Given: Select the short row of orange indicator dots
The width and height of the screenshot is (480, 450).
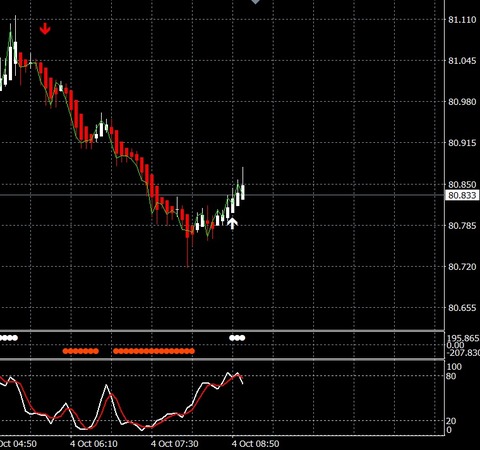Looking at the screenshot, I should point(81,351).
